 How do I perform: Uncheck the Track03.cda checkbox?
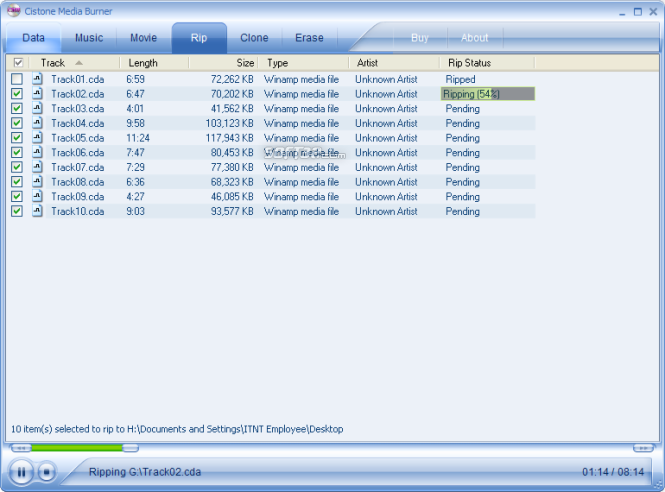17,108
